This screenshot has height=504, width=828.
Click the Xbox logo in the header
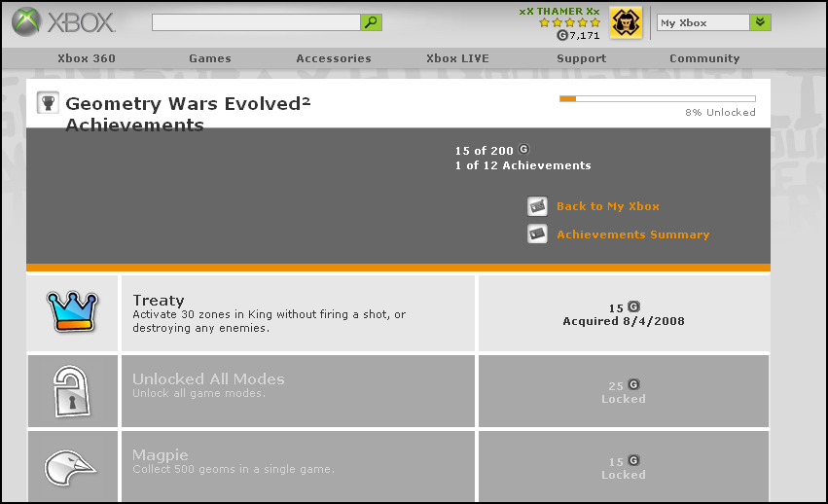tap(63, 22)
